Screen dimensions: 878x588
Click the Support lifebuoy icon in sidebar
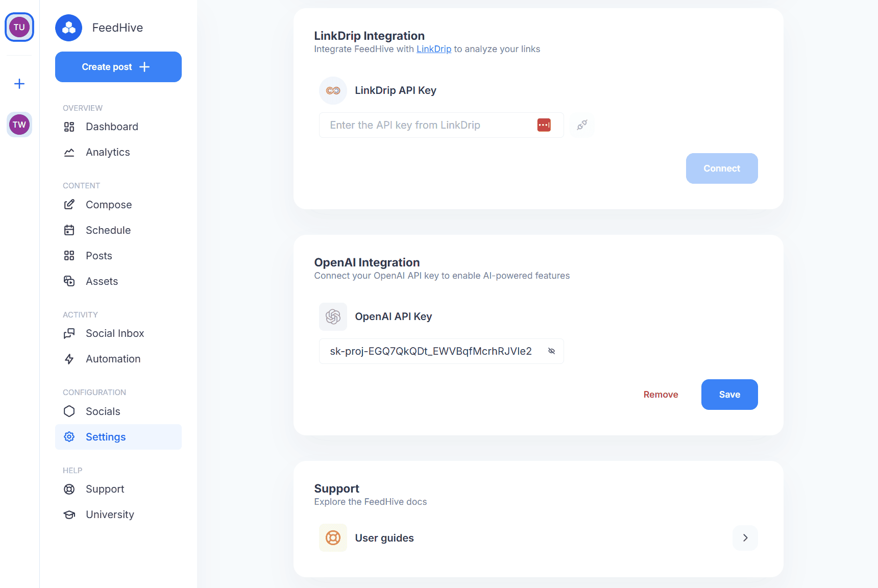[x=69, y=489]
